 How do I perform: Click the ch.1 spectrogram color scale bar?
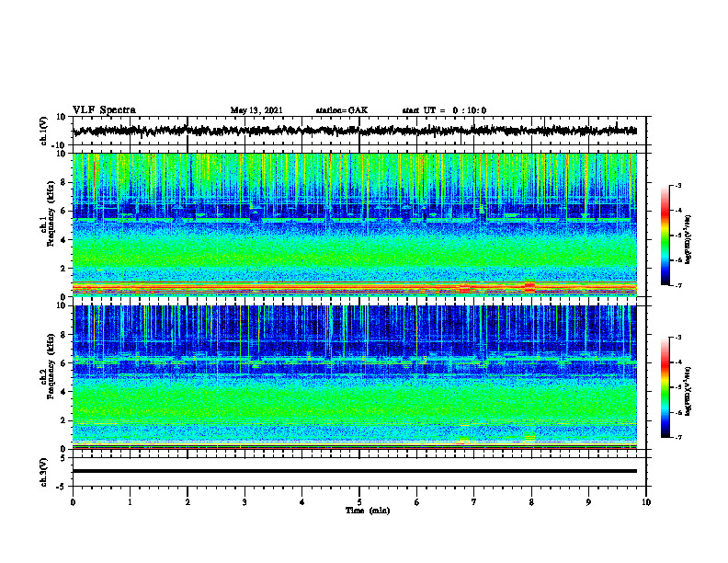(x=665, y=235)
